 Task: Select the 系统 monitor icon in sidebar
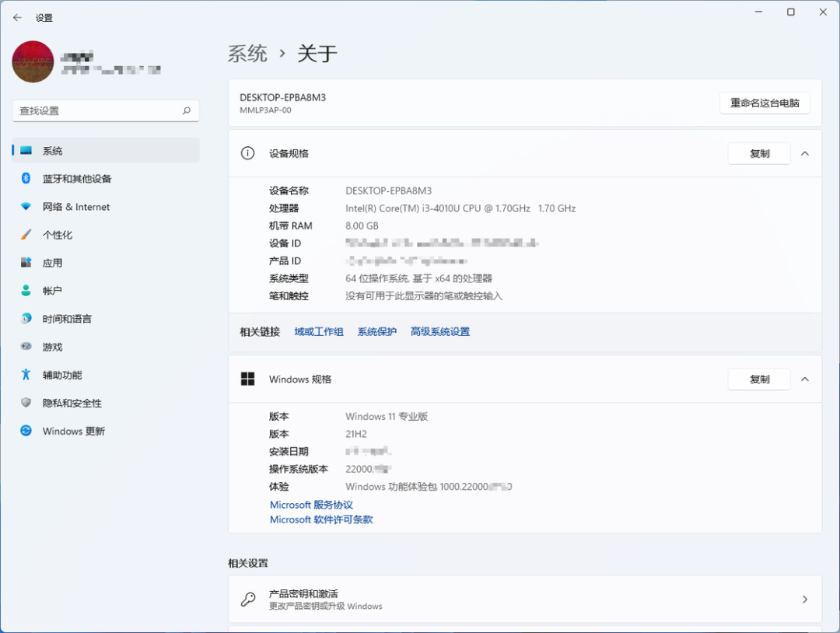click(26, 151)
